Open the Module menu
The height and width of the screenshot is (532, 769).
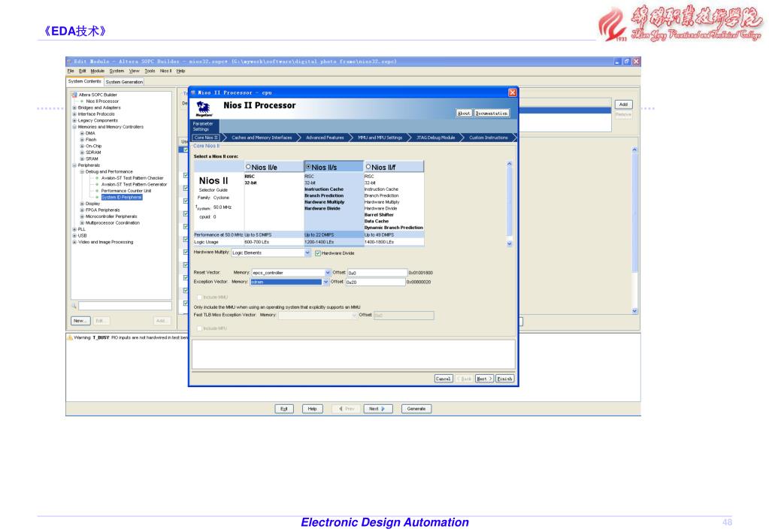pyautogui.click(x=97, y=71)
